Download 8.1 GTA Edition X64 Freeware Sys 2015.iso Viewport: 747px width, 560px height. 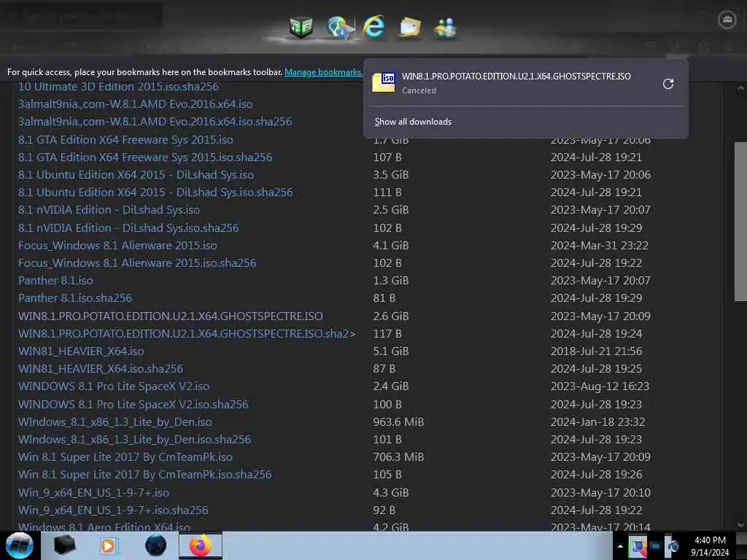point(125,140)
